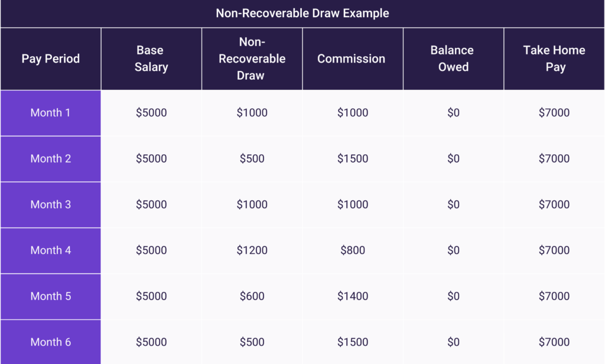Select Month 1 base salary cell
The image size is (605, 364).
click(x=151, y=113)
